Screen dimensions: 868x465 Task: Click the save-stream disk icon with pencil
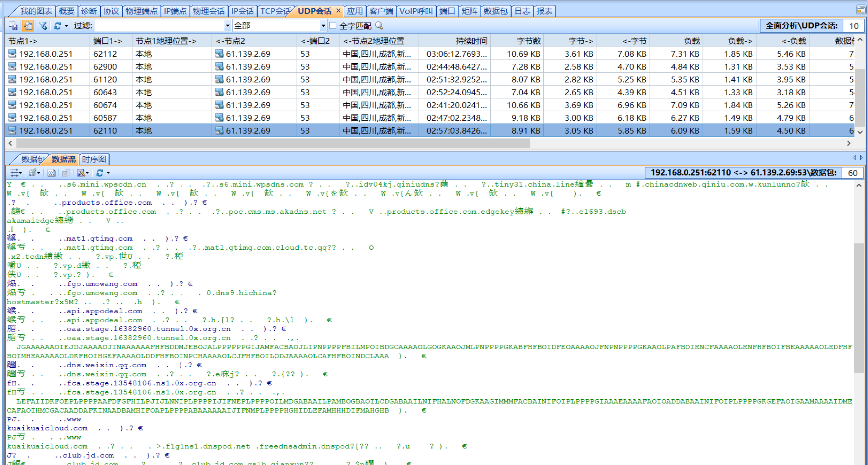coord(81,173)
